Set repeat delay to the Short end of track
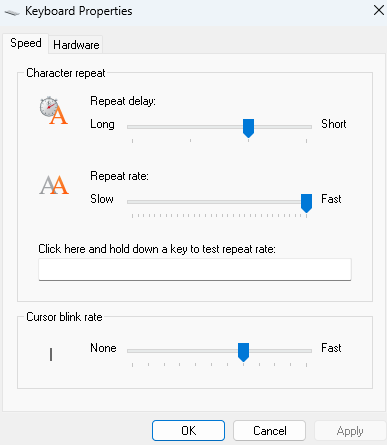The width and height of the screenshot is (387, 445). click(306, 127)
